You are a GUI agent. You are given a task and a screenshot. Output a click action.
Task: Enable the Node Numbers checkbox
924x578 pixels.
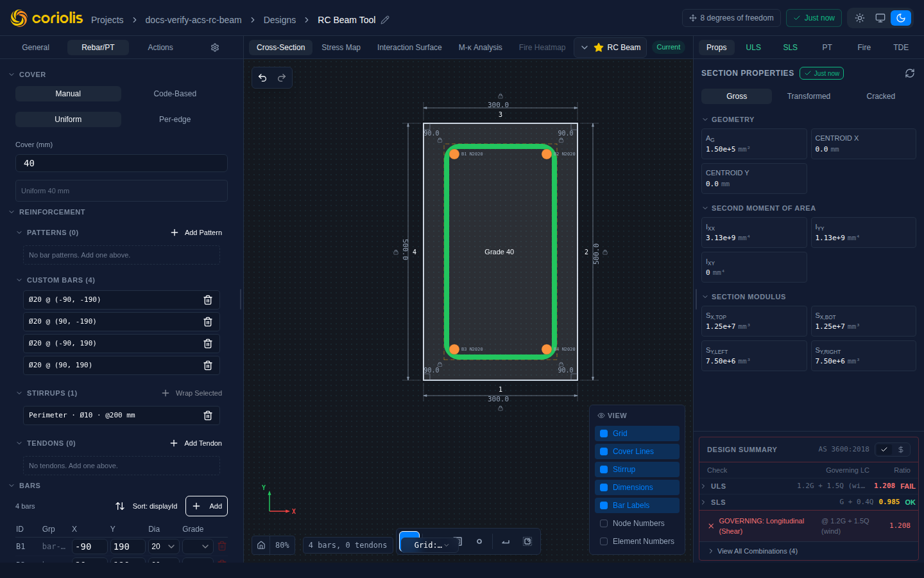pyautogui.click(x=604, y=523)
